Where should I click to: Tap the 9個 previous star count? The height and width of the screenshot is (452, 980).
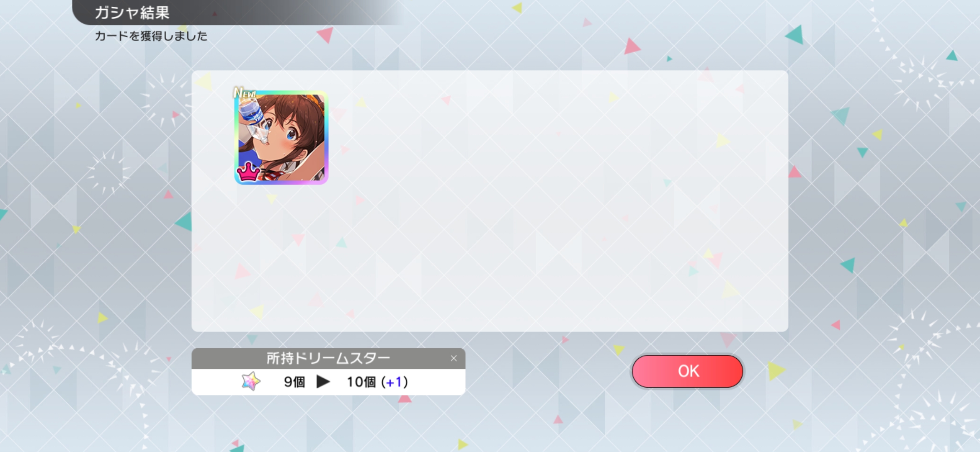click(294, 382)
